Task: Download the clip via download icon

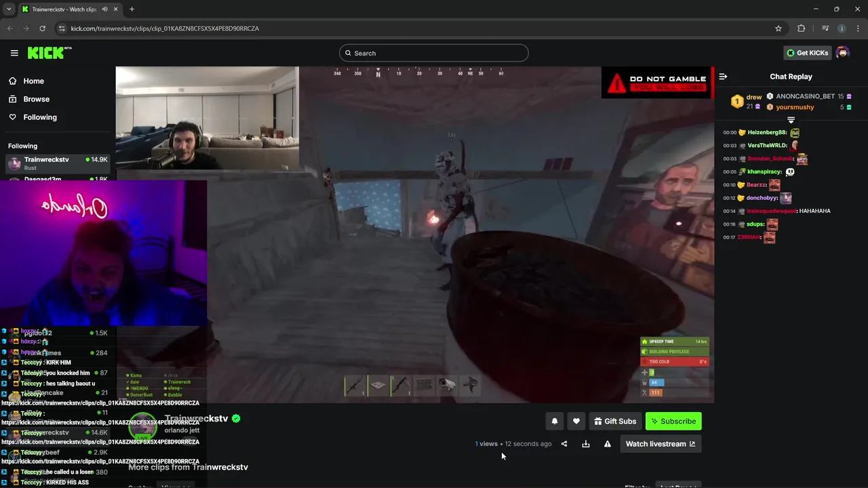Action: point(586,444)
